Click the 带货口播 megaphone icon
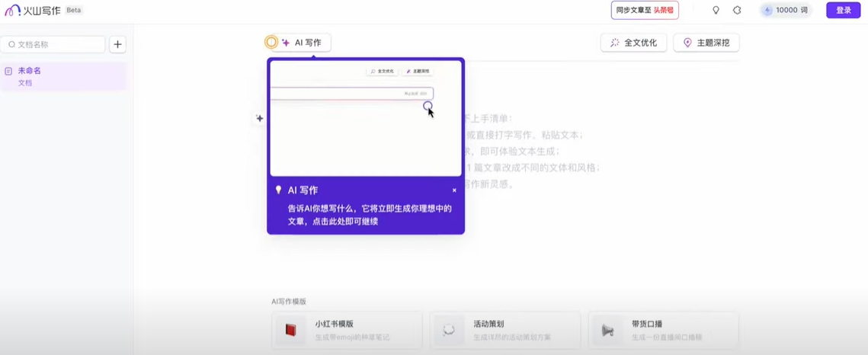The width and height of the screenshot is (868, 355). click(x=607, y=331)
